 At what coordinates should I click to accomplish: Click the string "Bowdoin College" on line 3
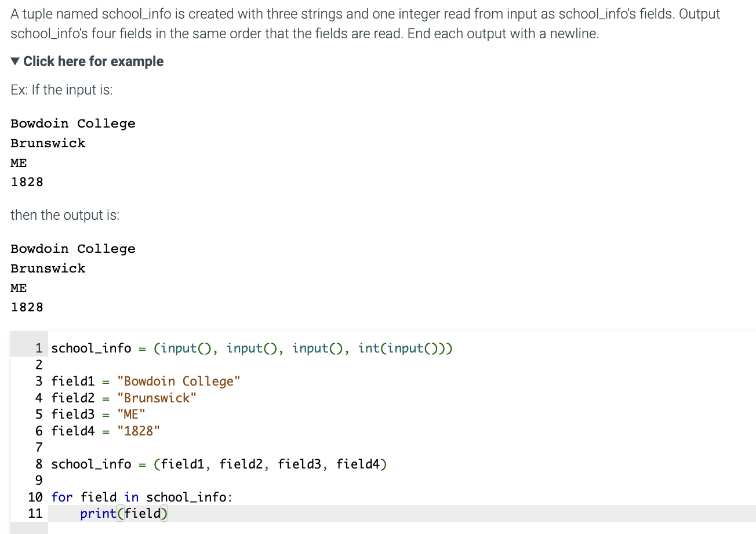tap(179, 381)
